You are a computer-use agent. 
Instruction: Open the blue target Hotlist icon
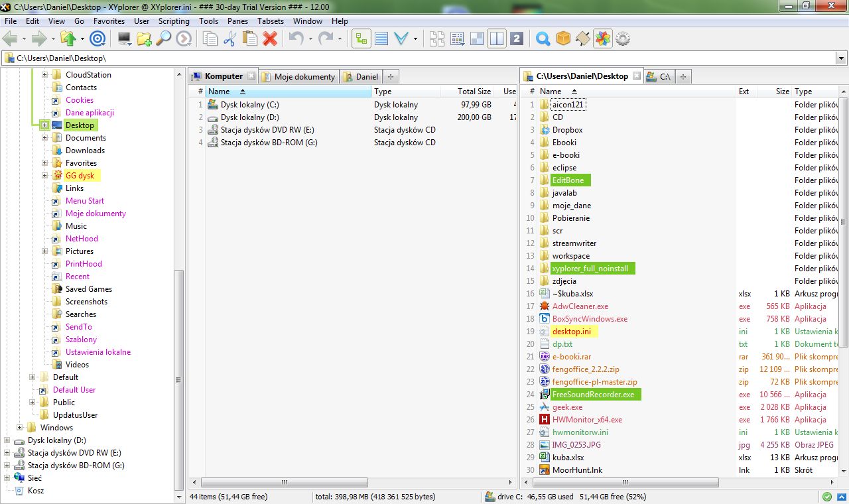(98, 38)
